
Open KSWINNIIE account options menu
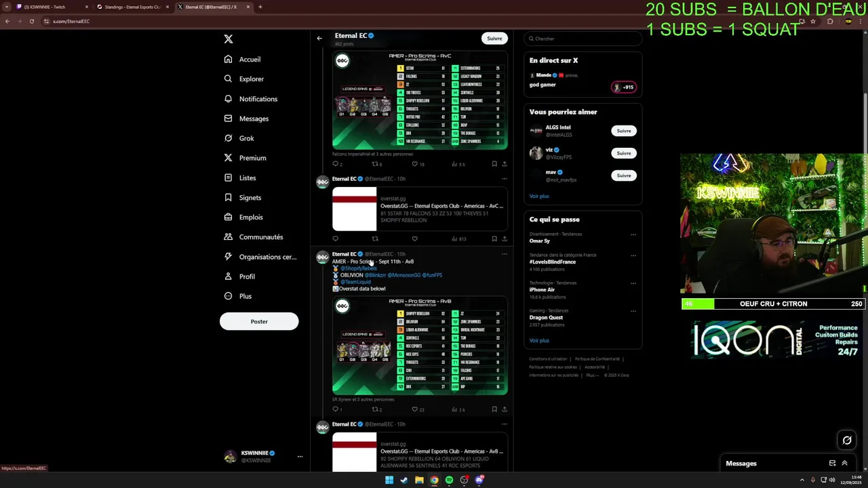pos(300,457)
